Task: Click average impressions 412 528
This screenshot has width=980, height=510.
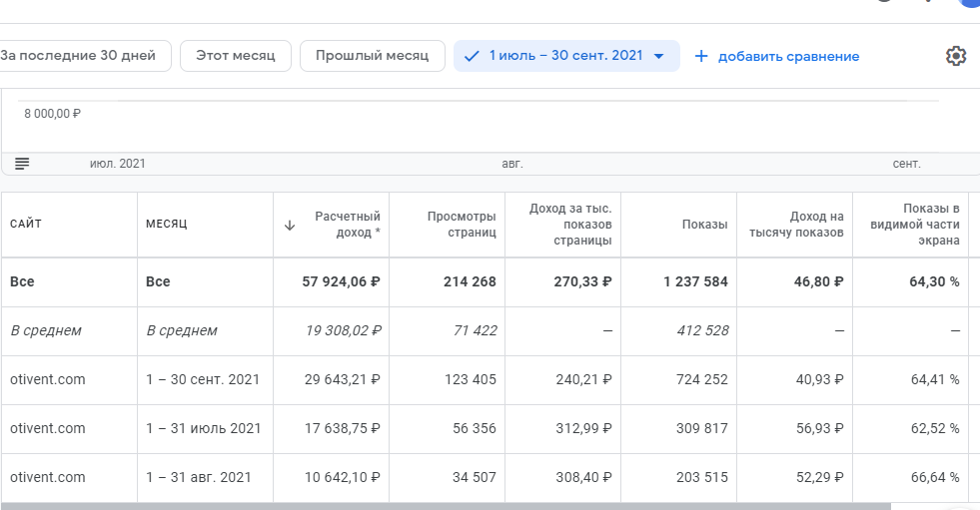Action: [x=702, y=330]
